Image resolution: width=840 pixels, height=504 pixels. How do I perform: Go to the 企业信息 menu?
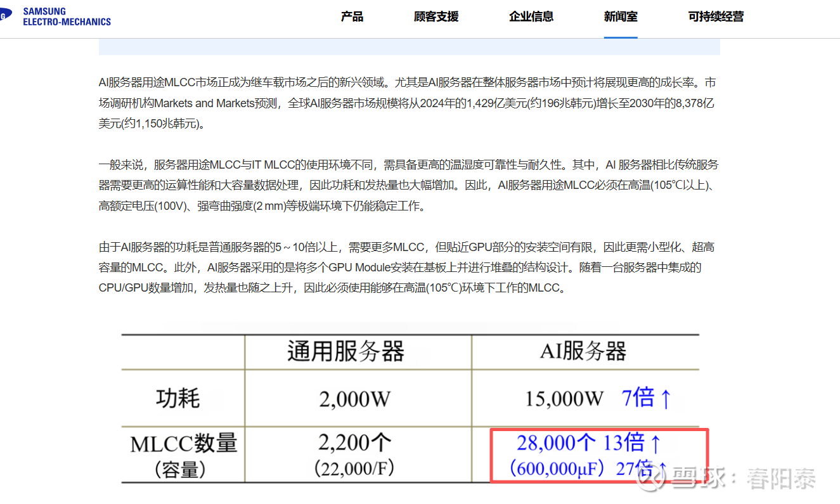531,16
